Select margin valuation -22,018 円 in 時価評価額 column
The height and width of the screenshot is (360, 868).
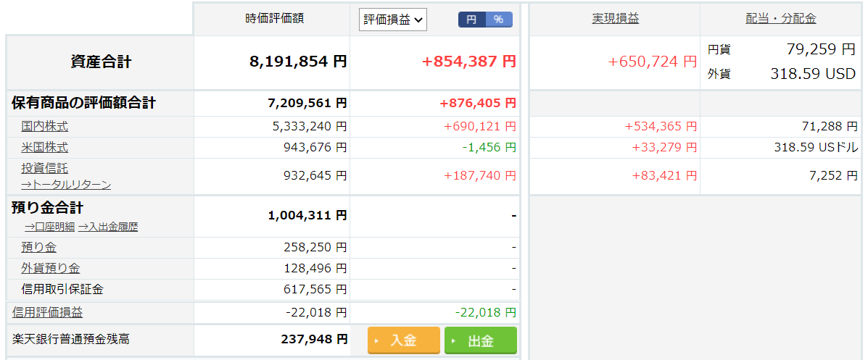pyautogui.click(x=316, y=312)
